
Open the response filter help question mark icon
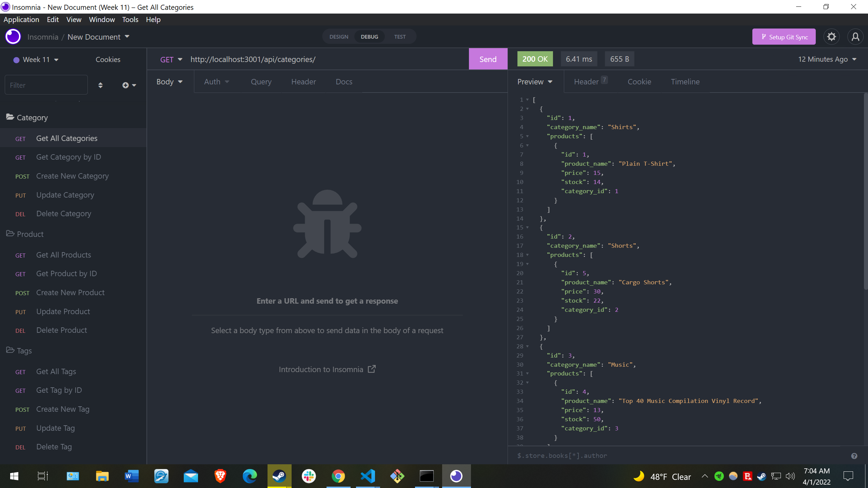[x=855, y=455]
